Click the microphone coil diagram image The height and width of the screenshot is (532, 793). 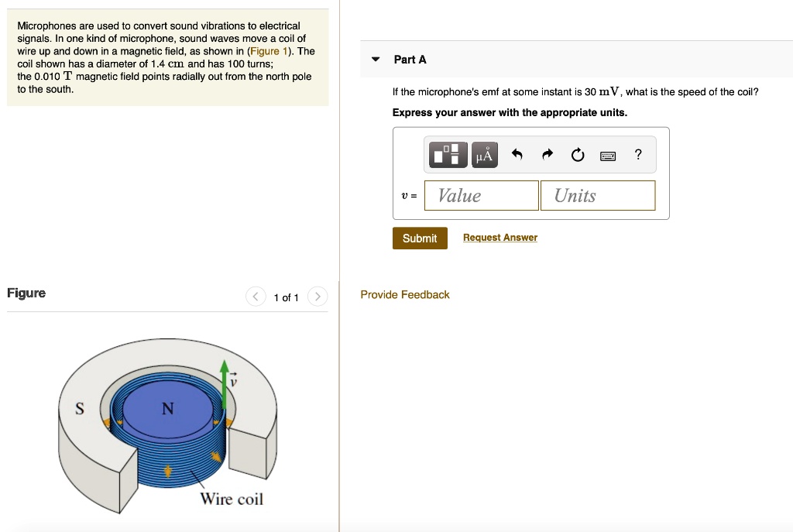click(166, 422)
